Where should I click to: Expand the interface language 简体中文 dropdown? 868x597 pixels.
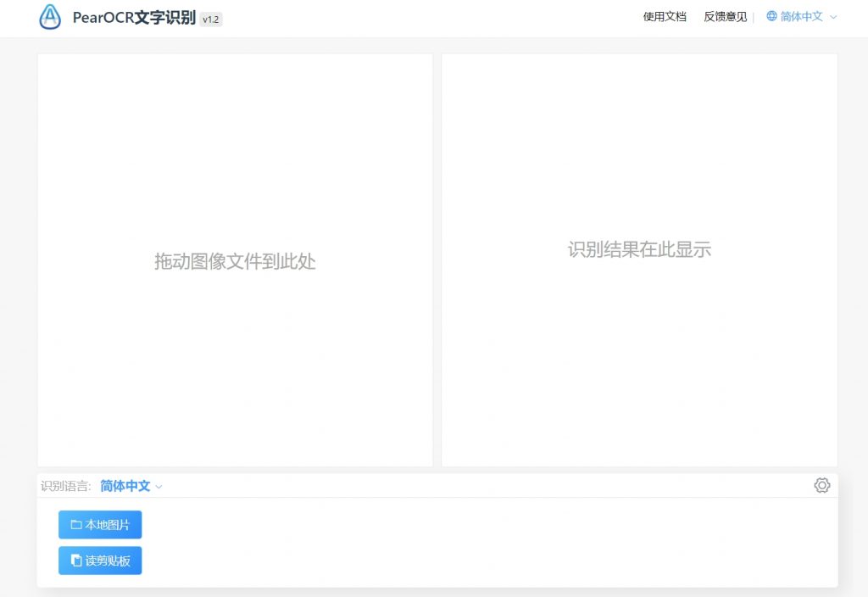coord(802,17)
